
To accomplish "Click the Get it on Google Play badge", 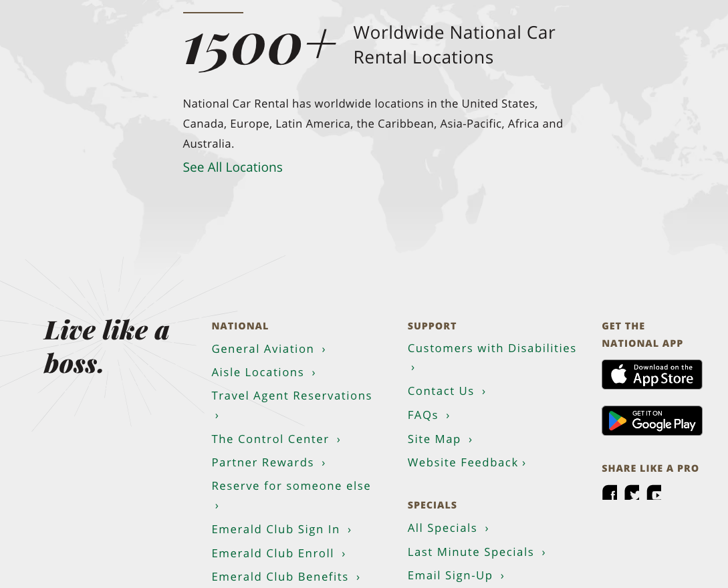I will [652, 420].
